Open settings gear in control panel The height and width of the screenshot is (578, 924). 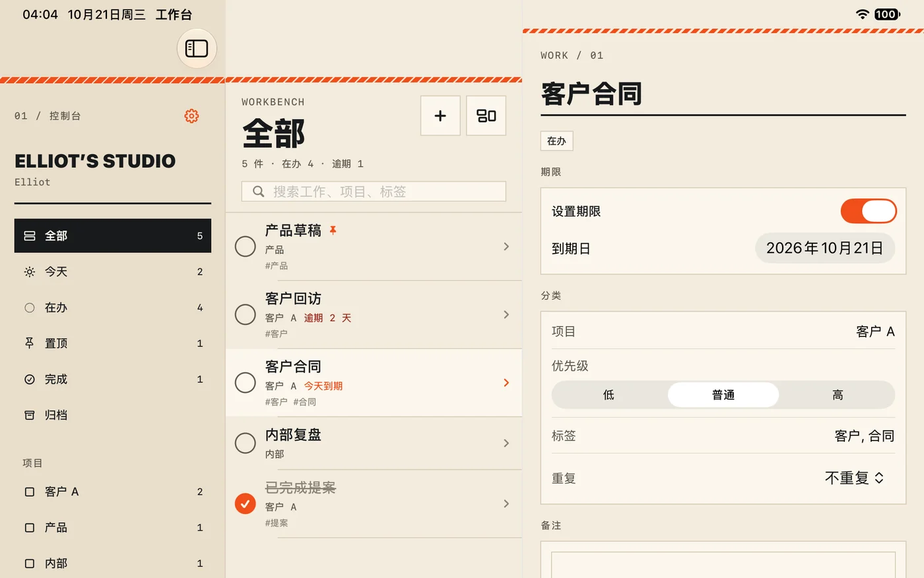tap(191, 116)
